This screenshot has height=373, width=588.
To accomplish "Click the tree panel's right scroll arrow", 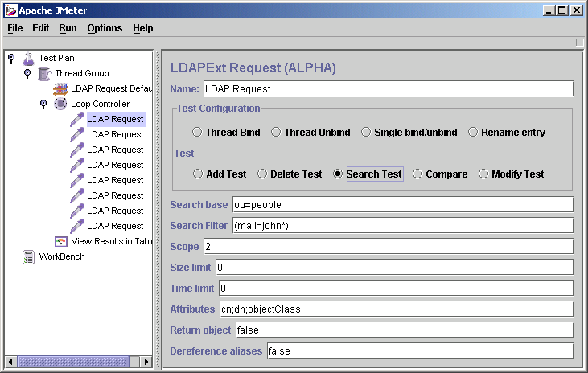I will click(146, 363).
